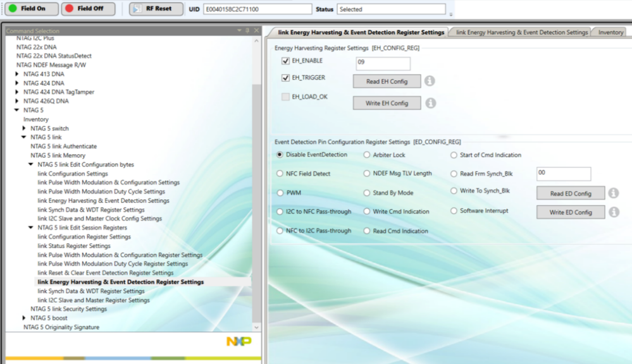The image size is (632, 364).
Task: Click Read ED Config button
Action: tap(571, 193)
